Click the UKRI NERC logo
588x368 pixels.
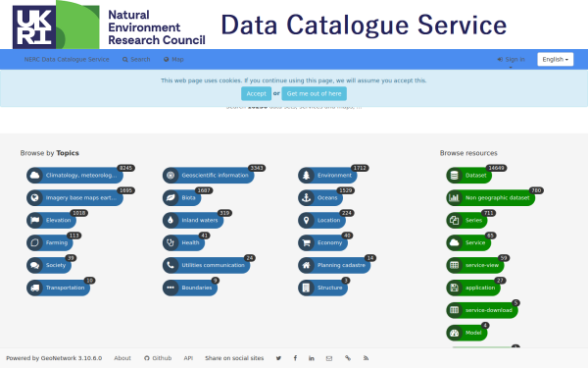(109, 26)
